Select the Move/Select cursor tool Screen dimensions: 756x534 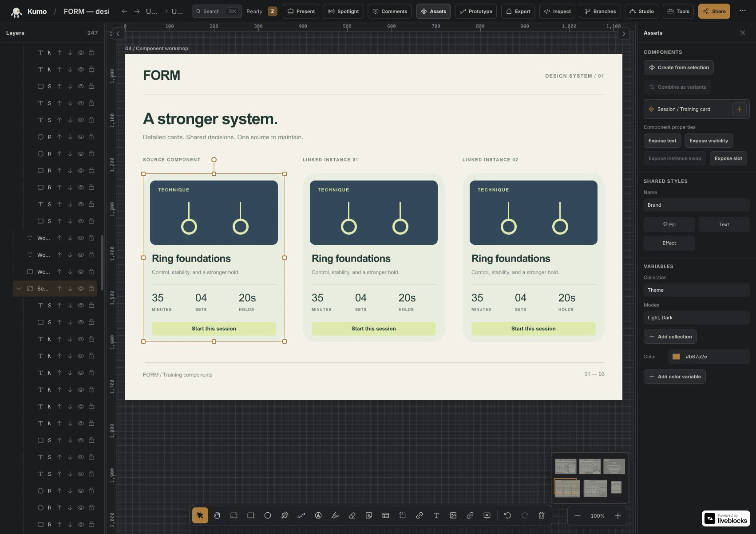coord(200,515)
